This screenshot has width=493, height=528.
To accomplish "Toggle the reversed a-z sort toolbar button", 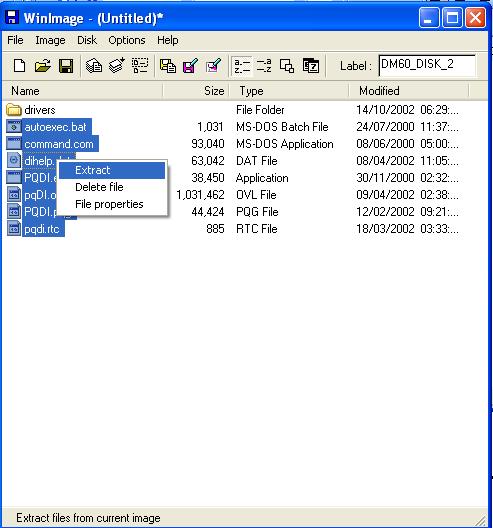I will [x=264, y=66].
